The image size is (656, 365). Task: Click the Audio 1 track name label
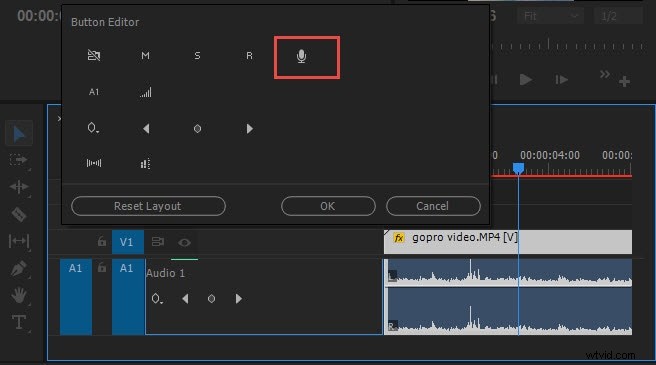[165, 273]
